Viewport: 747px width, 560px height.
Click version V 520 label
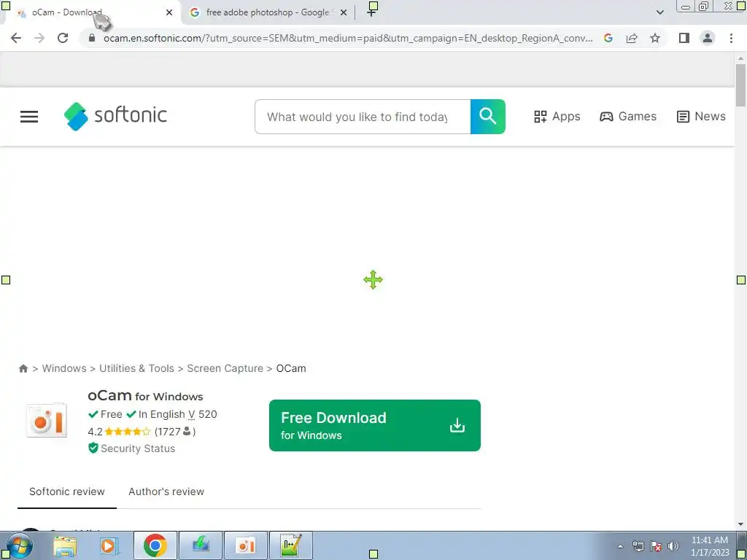coord(203,414)
